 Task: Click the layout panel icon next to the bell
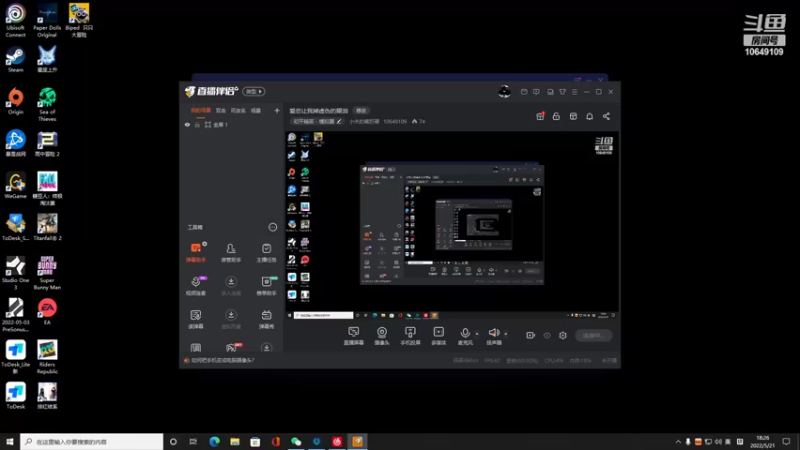[573, 116]
